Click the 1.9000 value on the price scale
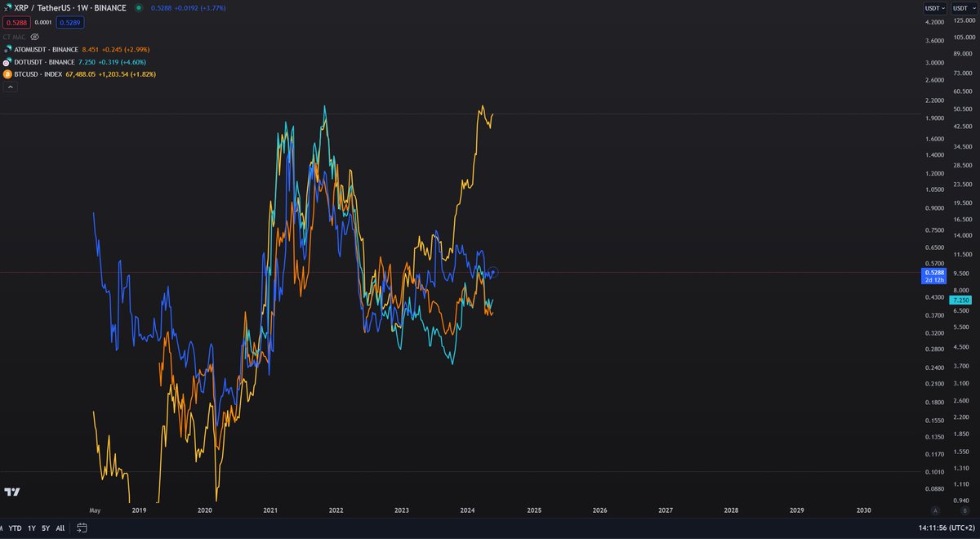Screen dimensions: 980x539 point(935,117)
